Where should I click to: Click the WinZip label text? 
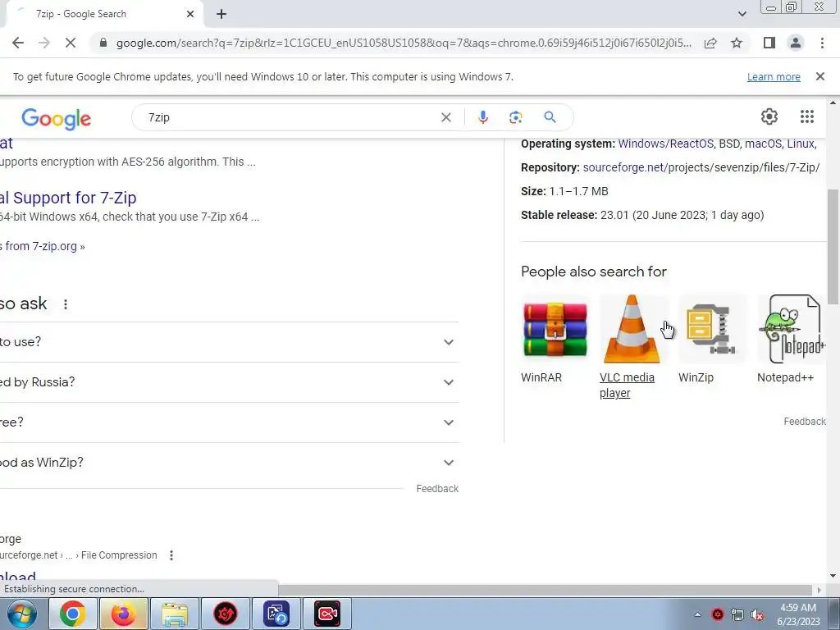(x=696, y=377)
